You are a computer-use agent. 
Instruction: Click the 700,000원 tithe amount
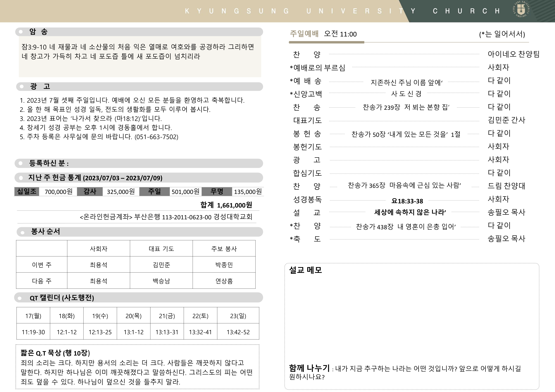[x=59, y=192]
